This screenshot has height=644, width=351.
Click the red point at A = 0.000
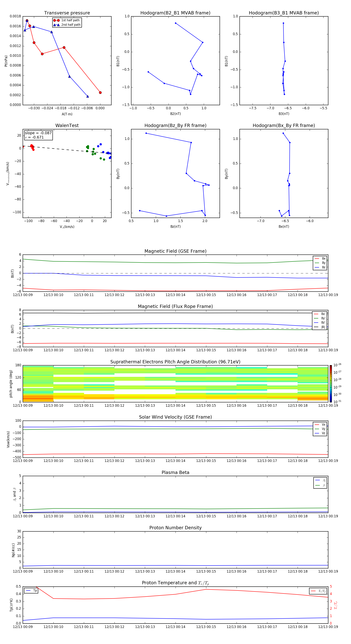point(100,93)
